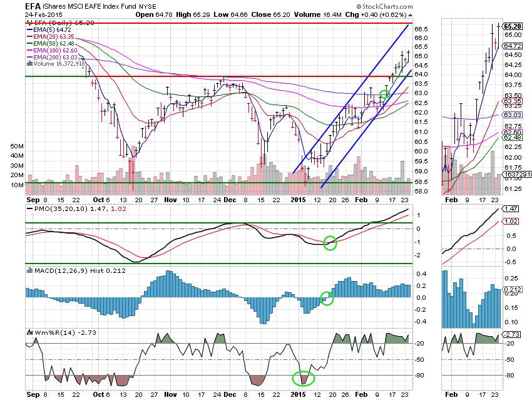Click the 24-Feb-2015 date label

click(43, 15)
